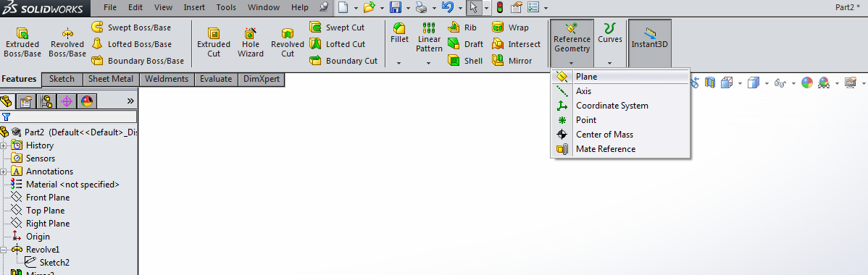The height and width of the screenshot is (275, 868).
Task: Choose Axis from Reference Geometry menu
Action: (620, 91)
